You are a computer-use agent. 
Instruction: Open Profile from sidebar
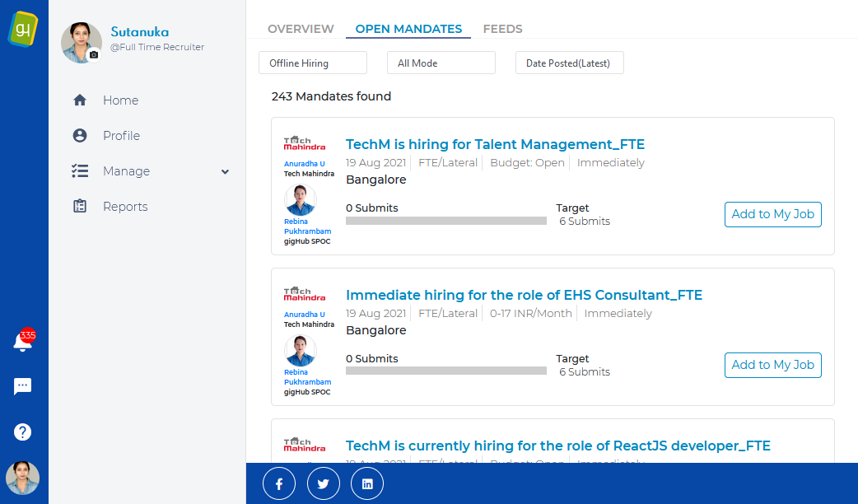pyautogui.click(x=121, y=136)
